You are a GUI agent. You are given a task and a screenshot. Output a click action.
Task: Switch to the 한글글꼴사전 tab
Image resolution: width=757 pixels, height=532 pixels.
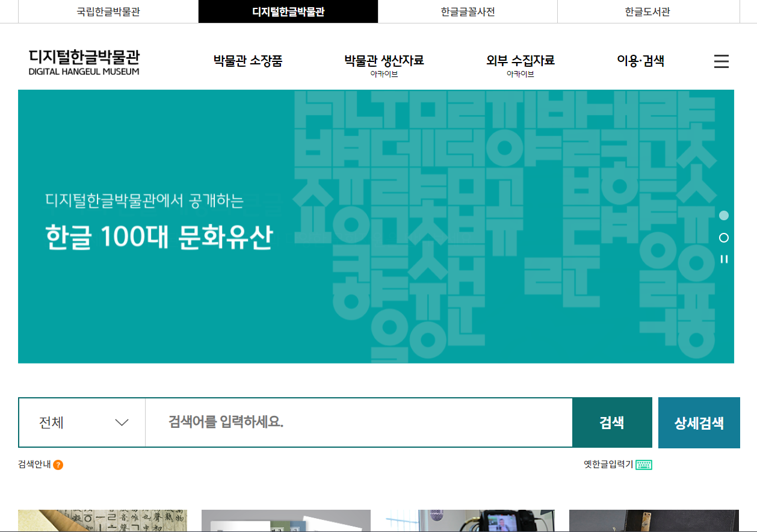(x=468, y=11)
